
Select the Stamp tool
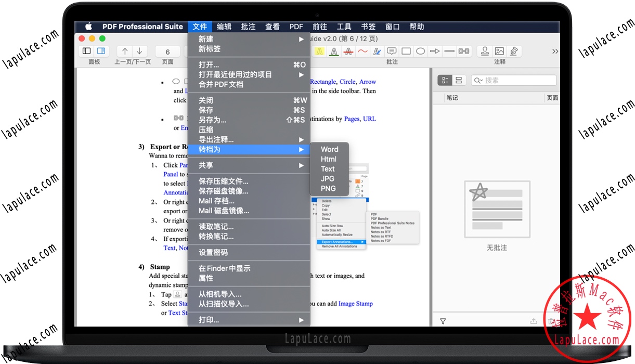(x=485, y=51)
